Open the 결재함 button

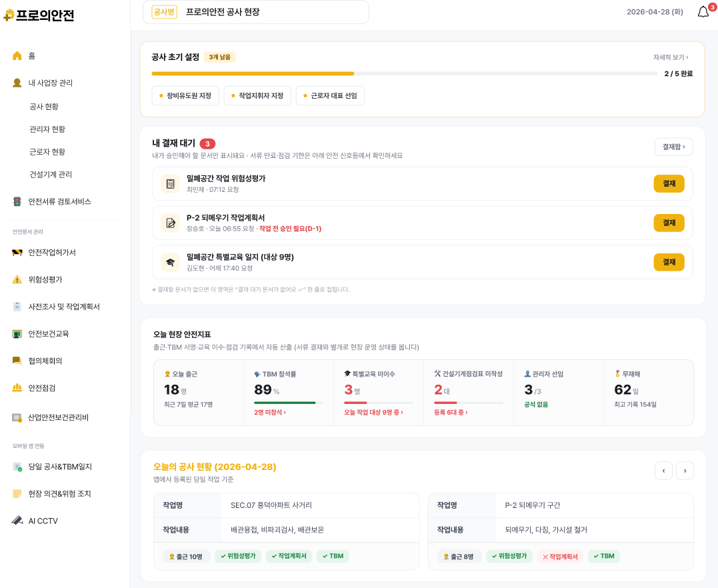tap(673, 147)
